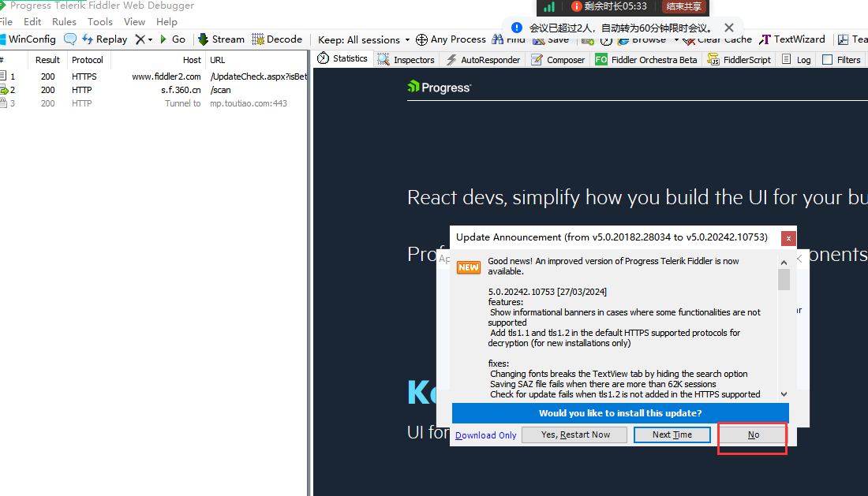Sort sessions by Result column
The width and height of the screenshot is (868, 496).
[47, 60]
